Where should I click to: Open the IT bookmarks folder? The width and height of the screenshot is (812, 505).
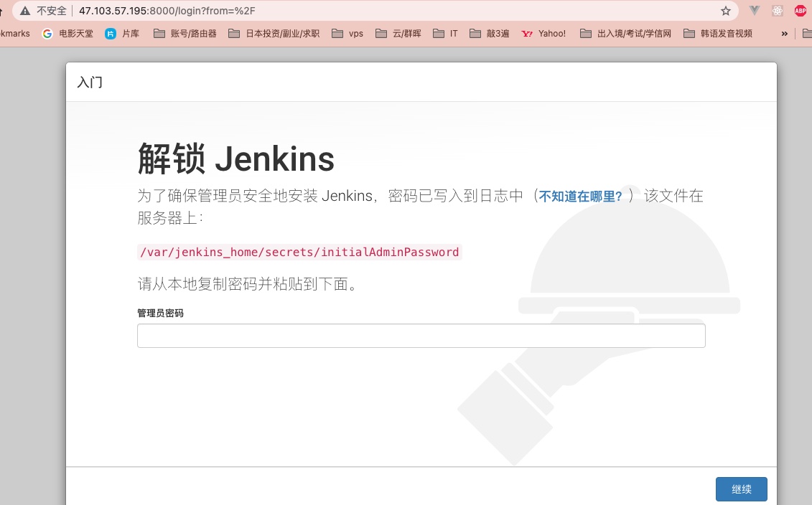click(445, 33)
